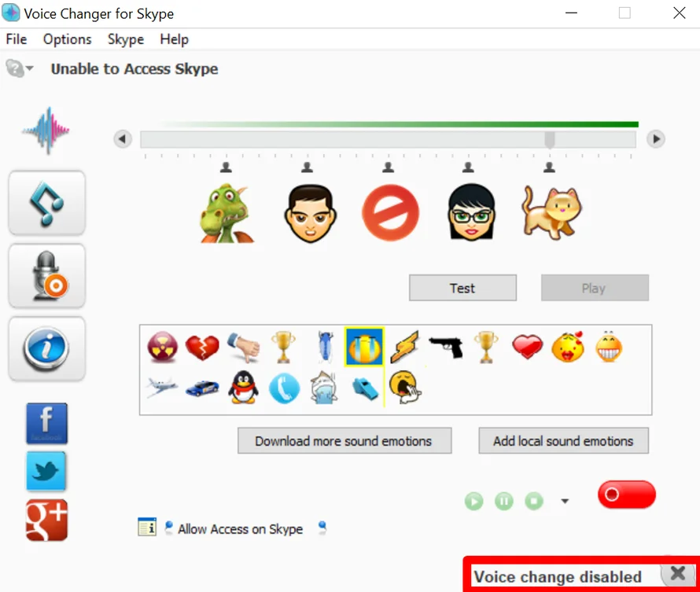
Task: Play the penguin sound emotion
Action: tap(243, 388)
